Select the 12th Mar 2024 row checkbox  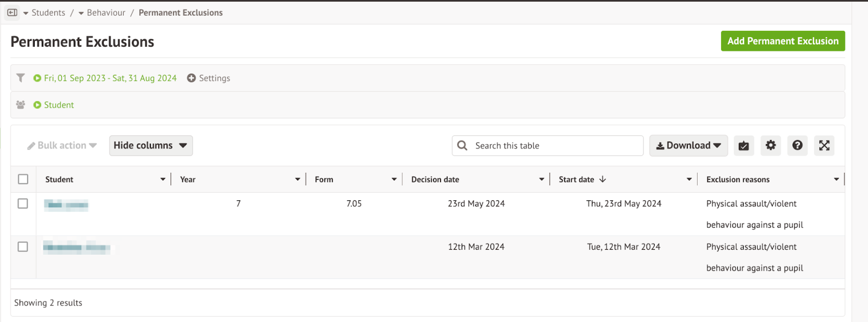23,247
